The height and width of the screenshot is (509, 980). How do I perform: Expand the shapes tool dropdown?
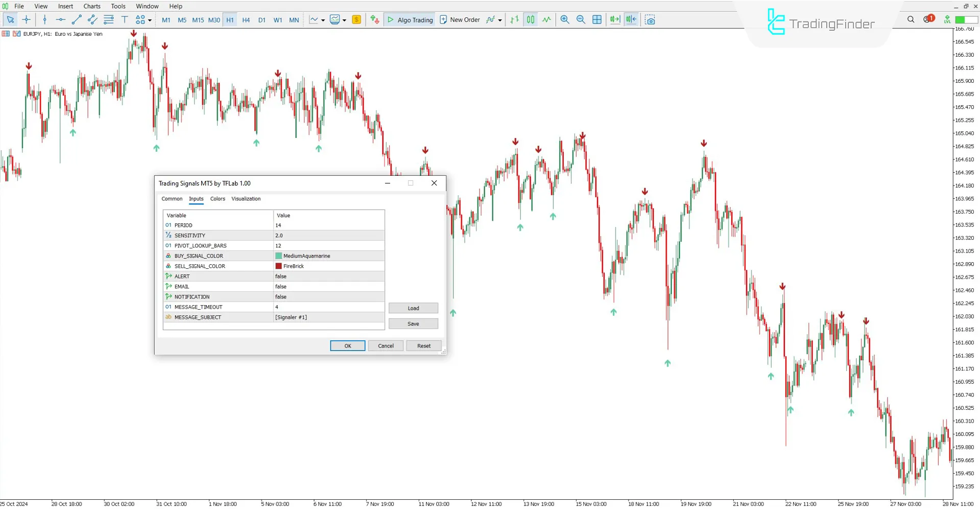149,19
